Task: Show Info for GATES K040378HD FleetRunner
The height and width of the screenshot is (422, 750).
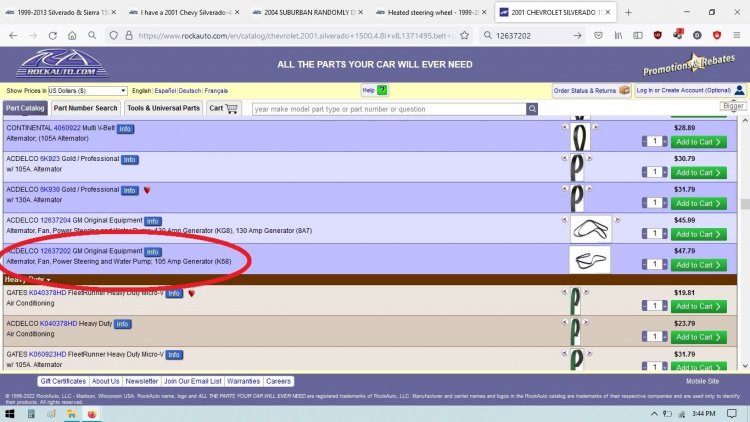Action: 174,293
